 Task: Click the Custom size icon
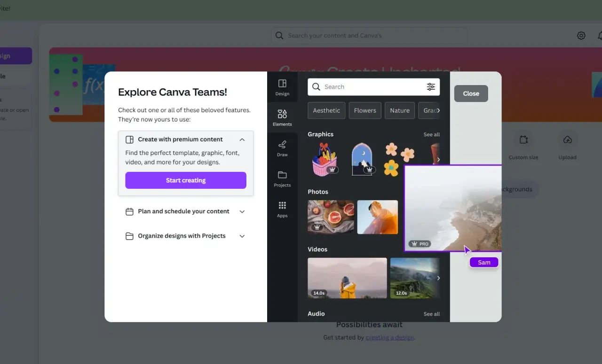click(x=523, y=139)
